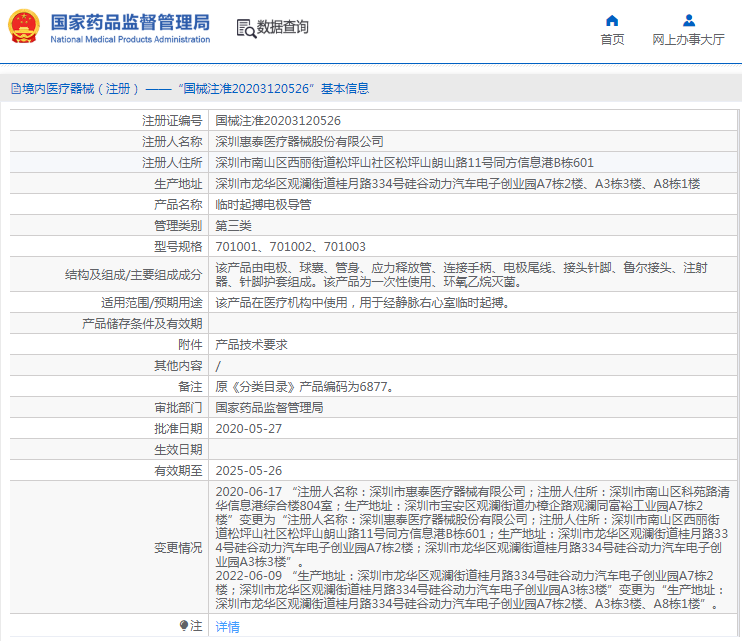742x641 pixels.
Task: Go to 首页 text link
Action: pos(612,39)
